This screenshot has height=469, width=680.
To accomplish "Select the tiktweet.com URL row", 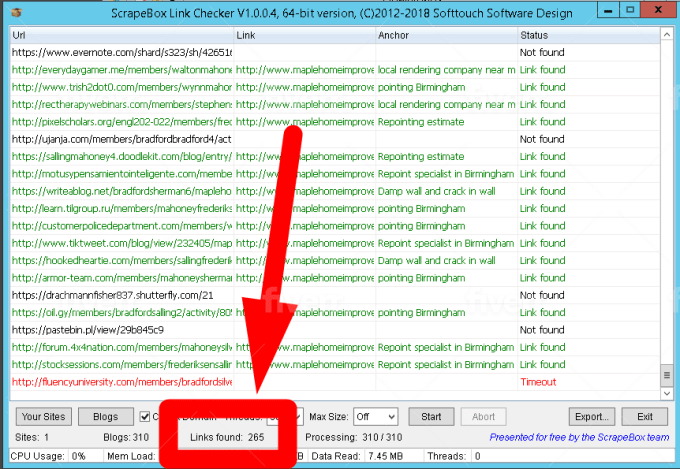I will click(335, 243).
